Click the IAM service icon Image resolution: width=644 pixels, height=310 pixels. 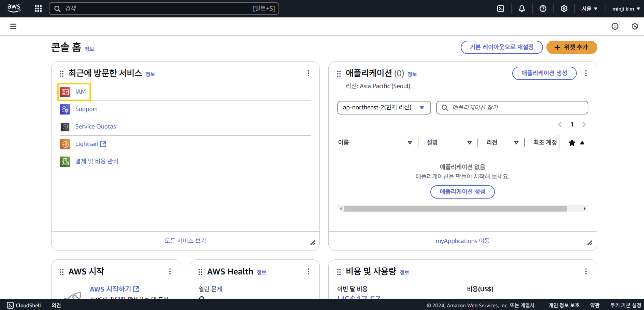(x=65, y=92)
